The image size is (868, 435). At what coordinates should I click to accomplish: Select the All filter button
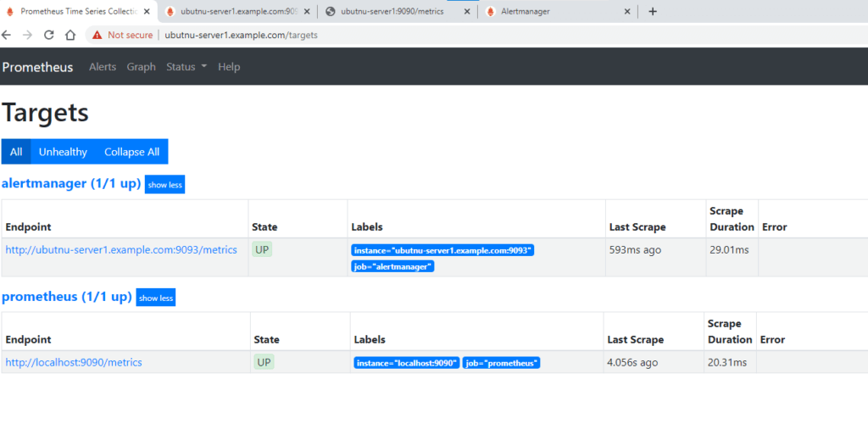[16, 152]
